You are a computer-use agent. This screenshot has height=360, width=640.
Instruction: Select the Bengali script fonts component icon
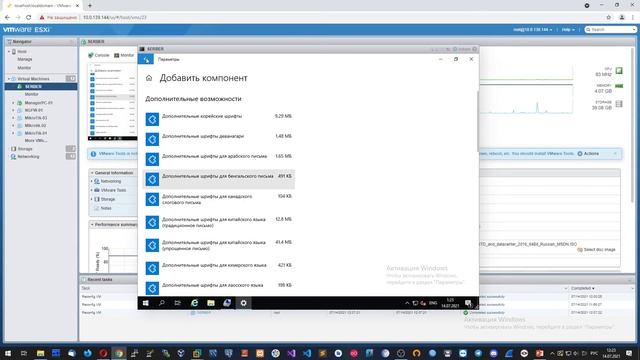point(152,179)
